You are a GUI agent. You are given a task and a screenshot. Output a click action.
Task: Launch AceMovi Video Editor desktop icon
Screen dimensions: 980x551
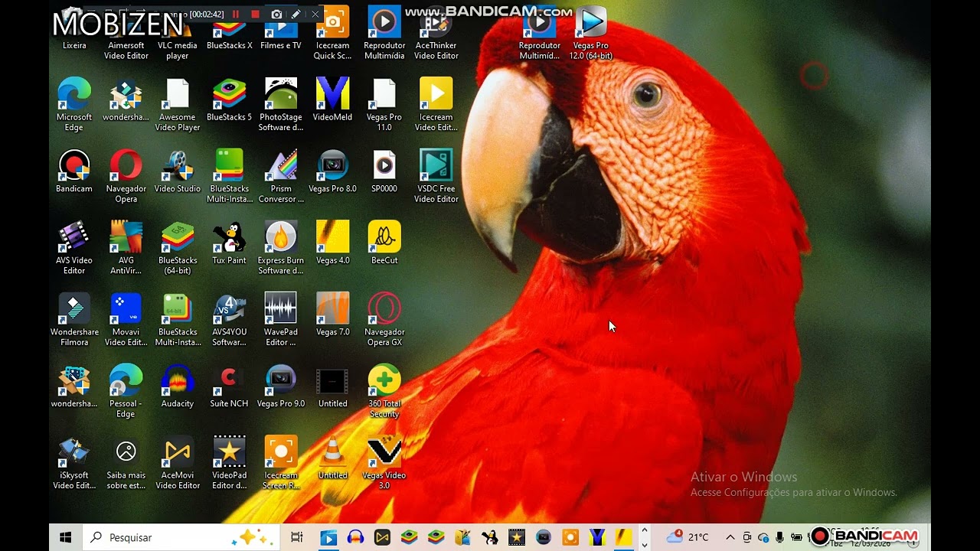pos(178,463)
